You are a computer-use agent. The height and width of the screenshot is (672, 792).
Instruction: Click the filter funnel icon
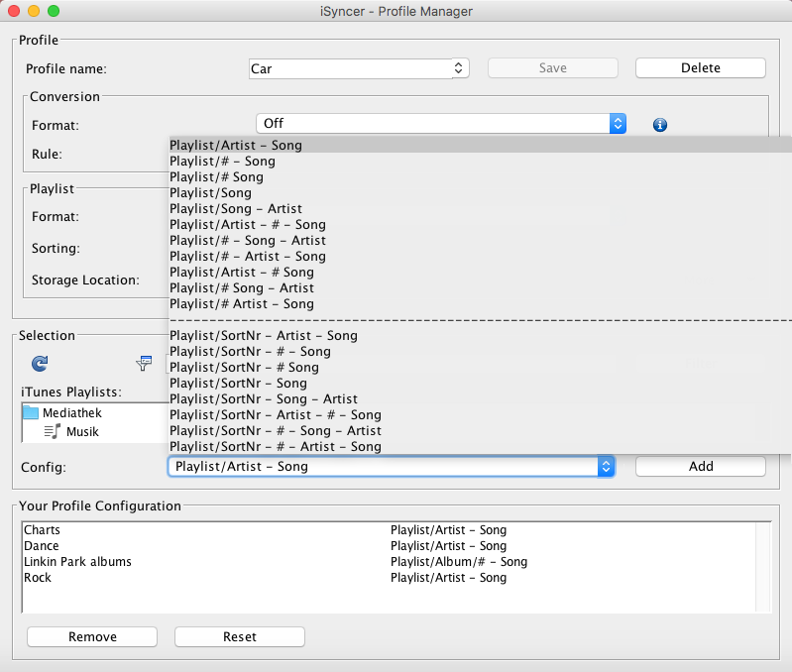click(x=144, y=363)
